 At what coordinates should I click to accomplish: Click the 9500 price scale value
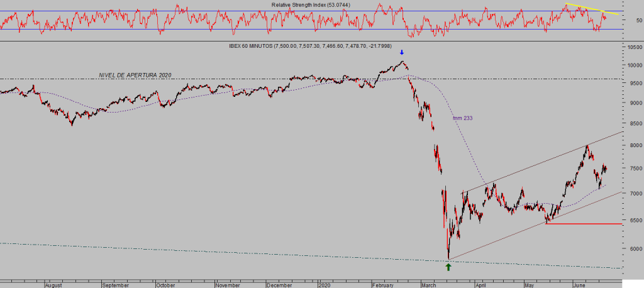point(636,84)
